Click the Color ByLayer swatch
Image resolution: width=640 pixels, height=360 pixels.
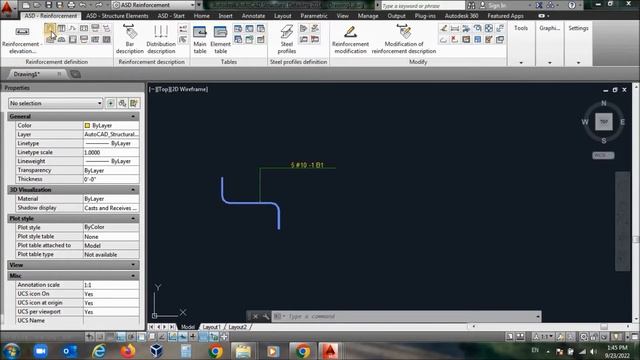[x=87, y=125]
